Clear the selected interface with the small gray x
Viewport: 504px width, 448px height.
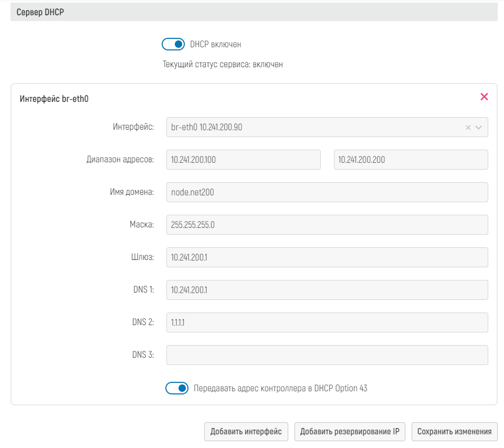(x=468, y=128)
